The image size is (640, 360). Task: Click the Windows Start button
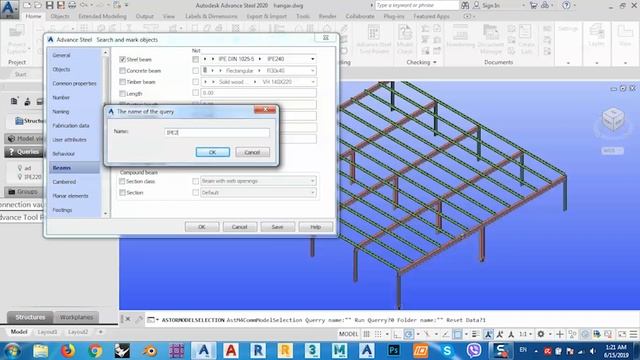(x=12, y=350)
